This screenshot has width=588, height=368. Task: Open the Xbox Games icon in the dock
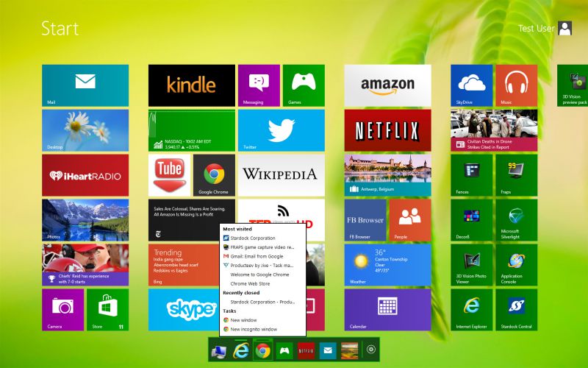pos(283,351)
